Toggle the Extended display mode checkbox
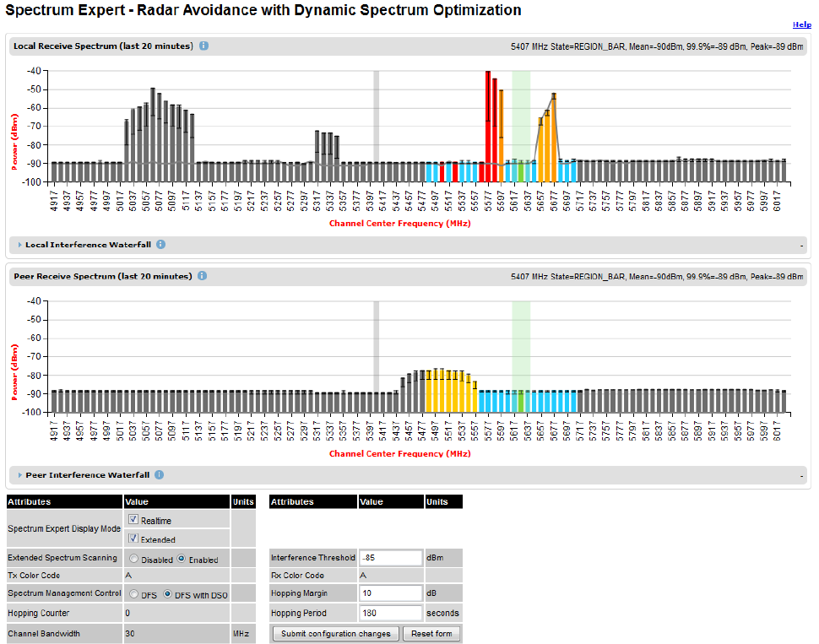The width and height of the screenshot is (819, 644). click(x=133, y=538)
